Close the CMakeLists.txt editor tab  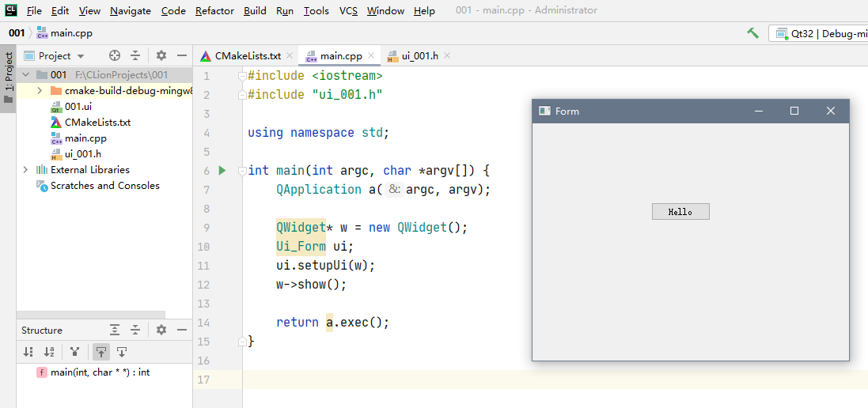(x=290, y=56)
